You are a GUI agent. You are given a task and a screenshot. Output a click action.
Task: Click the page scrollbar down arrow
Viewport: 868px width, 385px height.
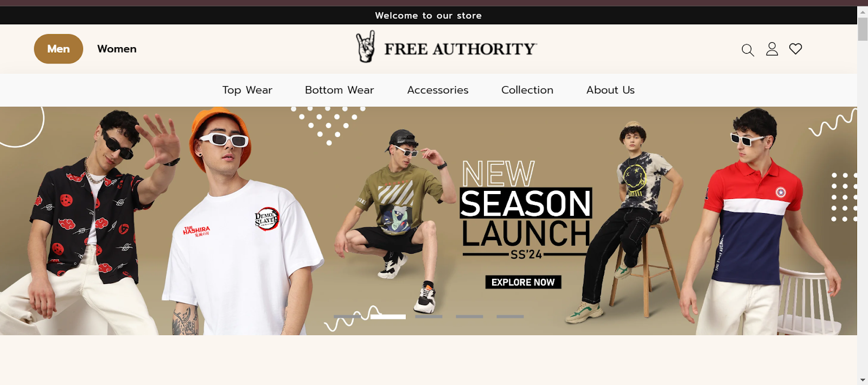pos(863,380)
